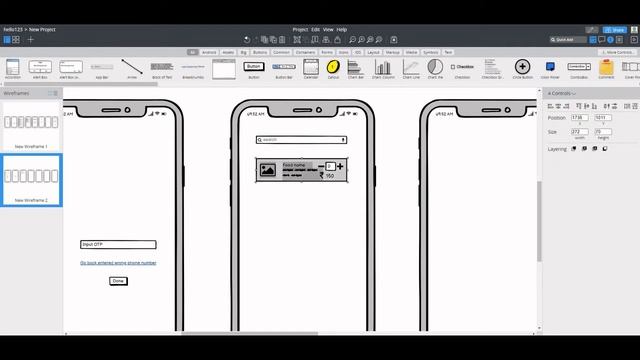Select the New Wireframe 1 thumbnail

coord(31,126)
